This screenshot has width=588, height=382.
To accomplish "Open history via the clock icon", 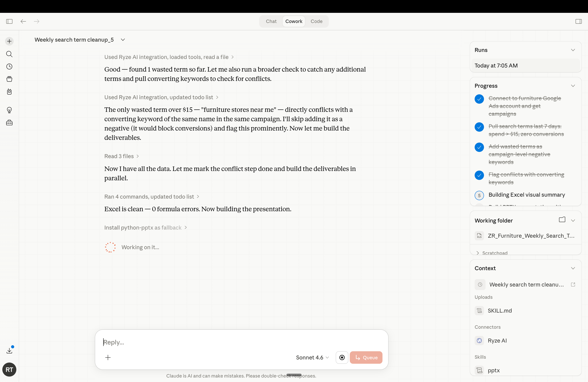I will coord(9,66).
